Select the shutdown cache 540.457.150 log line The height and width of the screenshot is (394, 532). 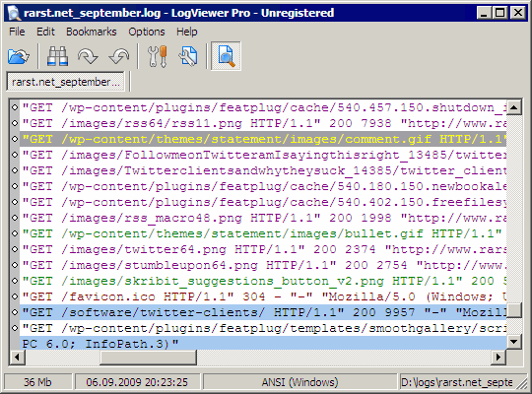pyautogui.click(x=263, y=107)
